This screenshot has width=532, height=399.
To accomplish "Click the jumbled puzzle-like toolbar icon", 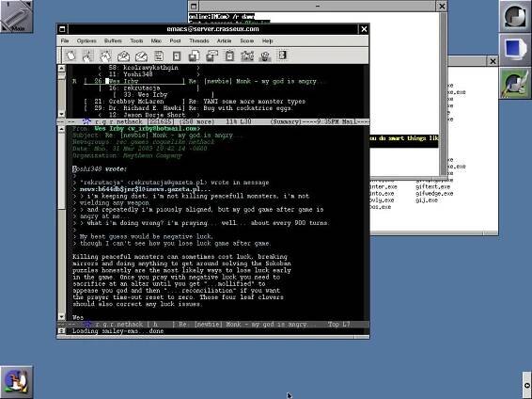I will point(247,56).
